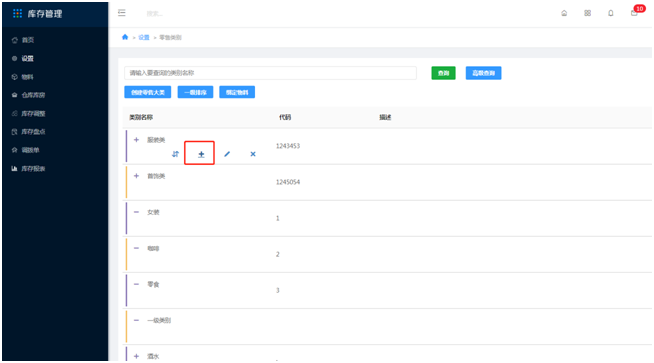The width and height of the screenshot is (654, 363).
Task: Go to 设置 breadcrumb link
Action: (144, 38)
